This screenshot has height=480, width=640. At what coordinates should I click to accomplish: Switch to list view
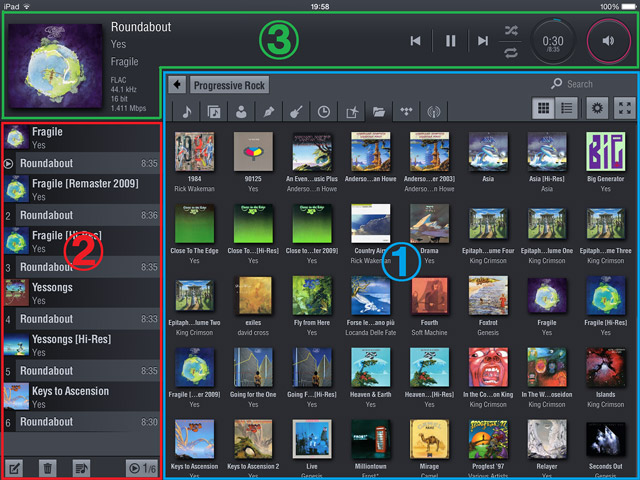click(x=566, y=109)
